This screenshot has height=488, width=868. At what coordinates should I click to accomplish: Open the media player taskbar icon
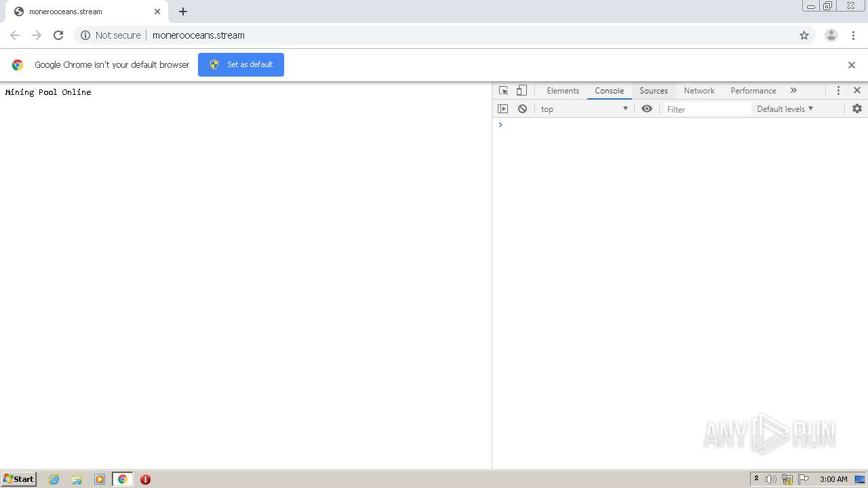click(100, 479)
